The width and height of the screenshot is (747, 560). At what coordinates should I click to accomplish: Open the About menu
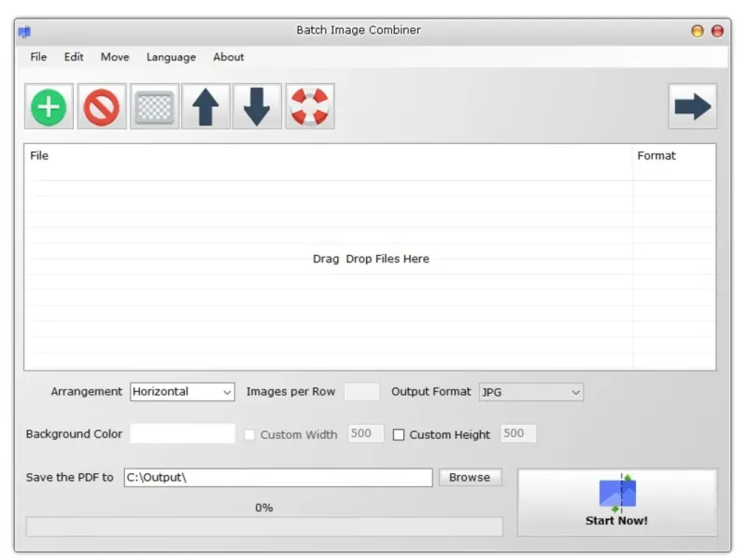point(228,57)
